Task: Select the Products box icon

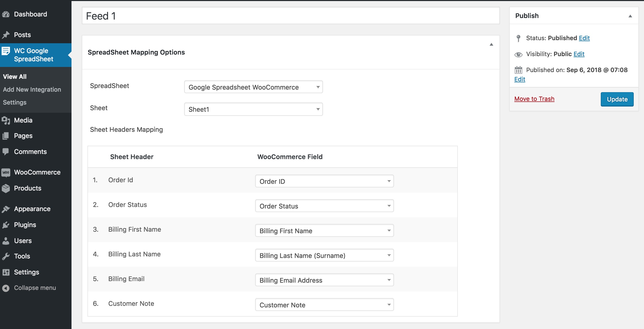Action: pyautogui.click(x=6, y=188)
